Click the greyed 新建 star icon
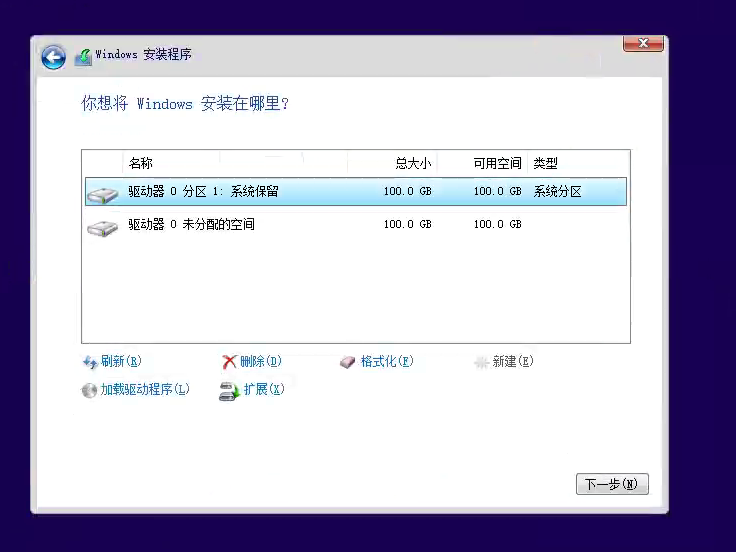736x552 pixels. (482, 362)
